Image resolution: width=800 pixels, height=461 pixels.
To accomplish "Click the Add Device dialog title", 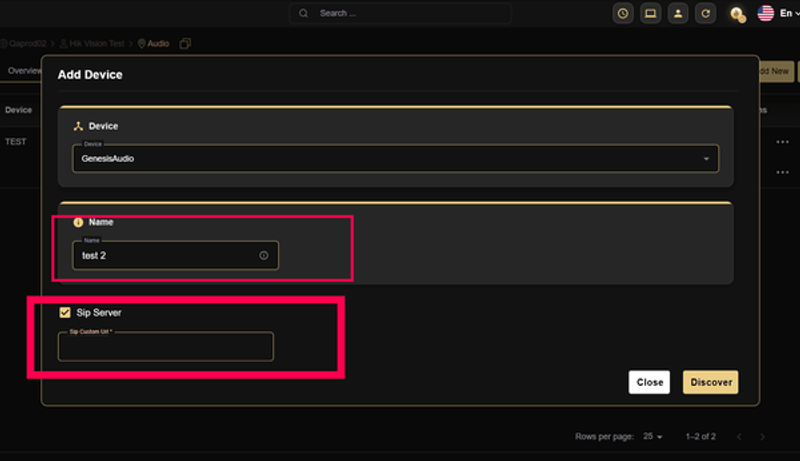I will pos(90,74).
